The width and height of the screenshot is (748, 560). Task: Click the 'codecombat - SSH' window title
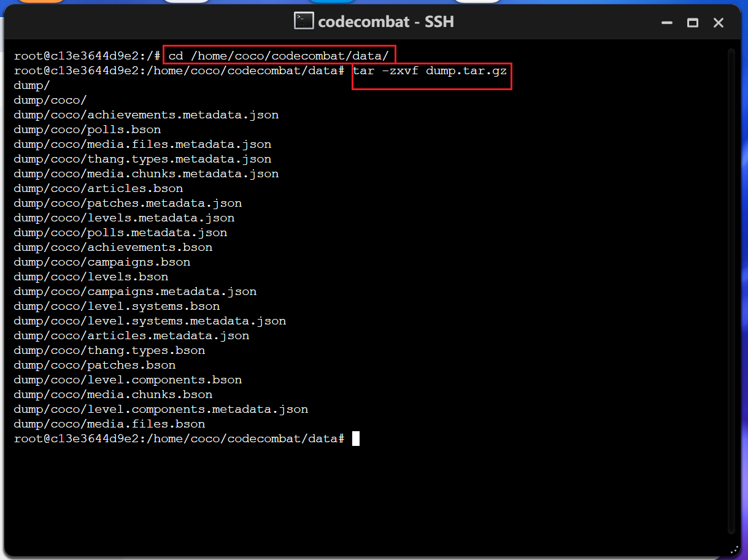tap(386, 22)
